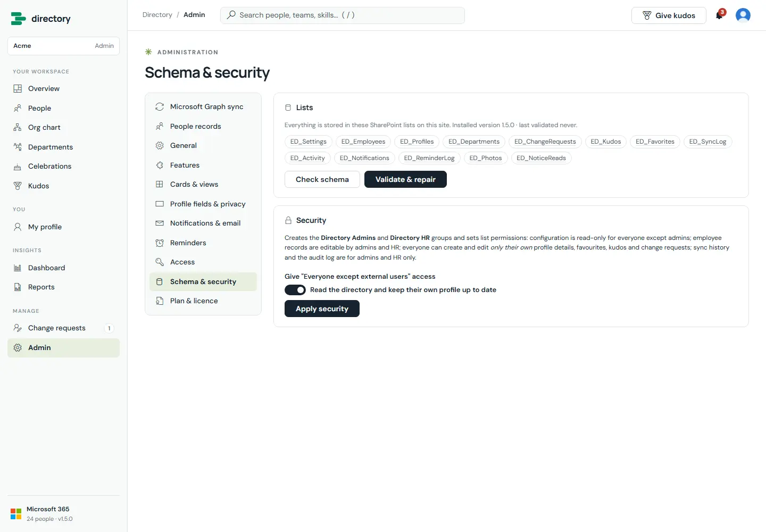Click the ED_NoticeReads list chip
This screenshot has width=766, height=532.
click(541, 158)
